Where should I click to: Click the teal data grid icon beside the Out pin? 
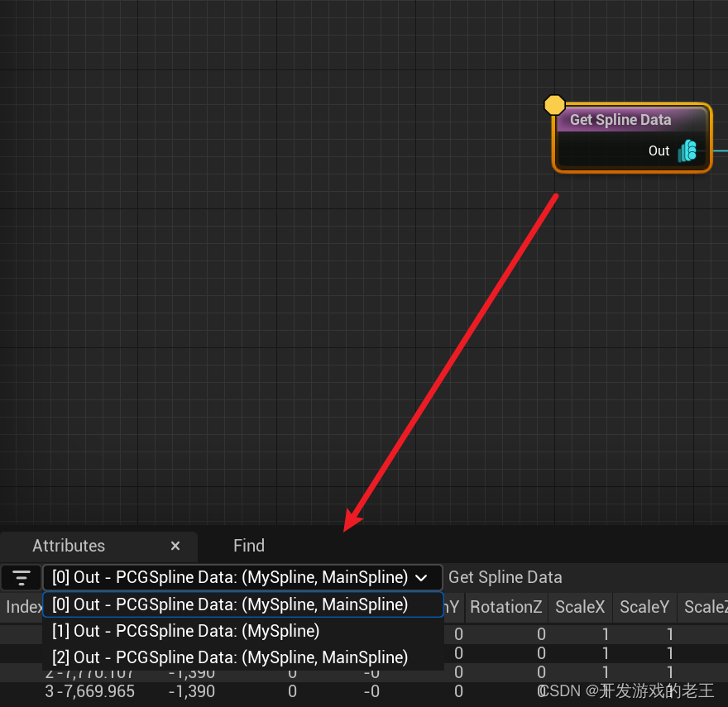pyautogui.click(x=687, y=151)
